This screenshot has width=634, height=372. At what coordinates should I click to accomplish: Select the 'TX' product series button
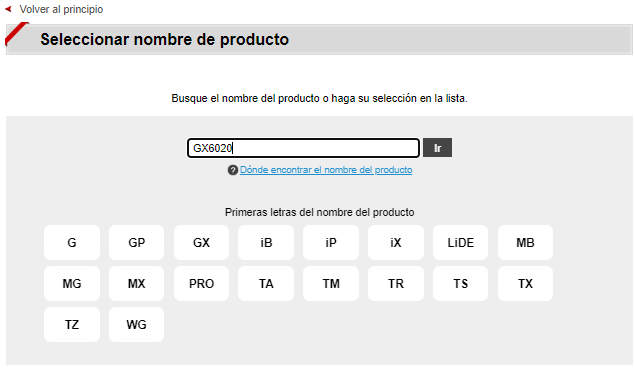coord(525,283)
